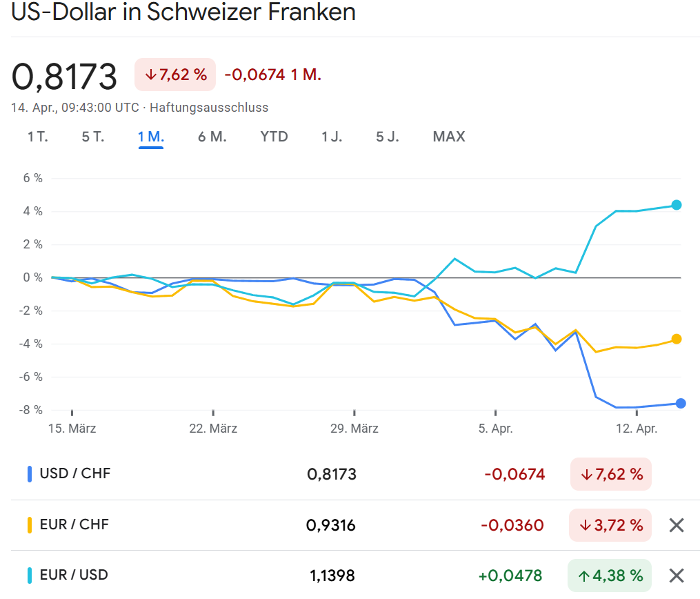Click the EUR / USD cyan color marker
This screenshot has width=700, height=599.
pos(30,576)
